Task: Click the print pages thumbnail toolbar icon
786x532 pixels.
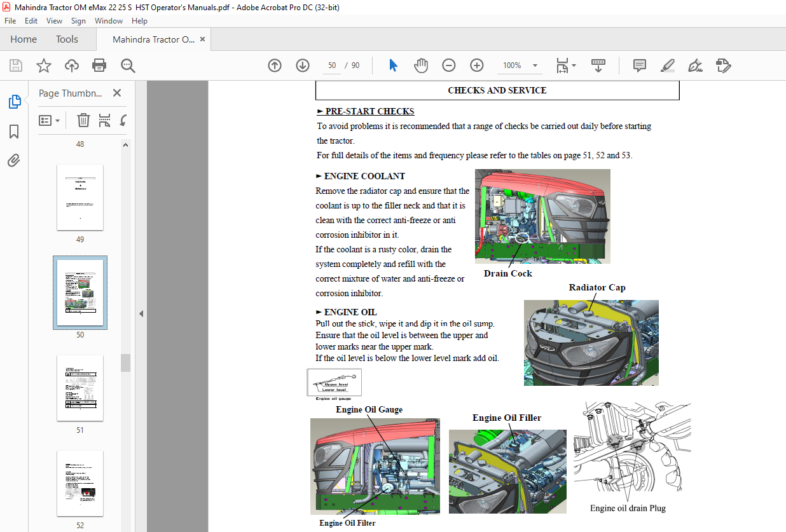Action: click(105, 120)
